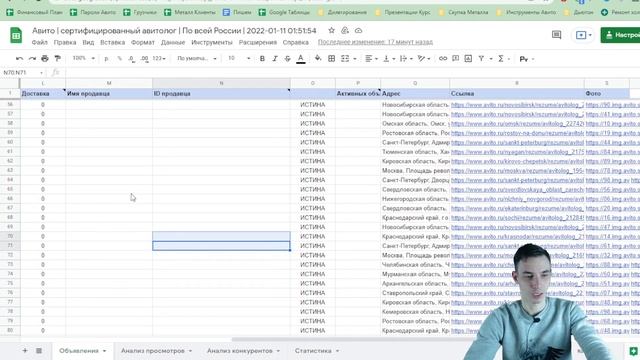
Task: Merge the selected cells
Action: tap(345, 59)
